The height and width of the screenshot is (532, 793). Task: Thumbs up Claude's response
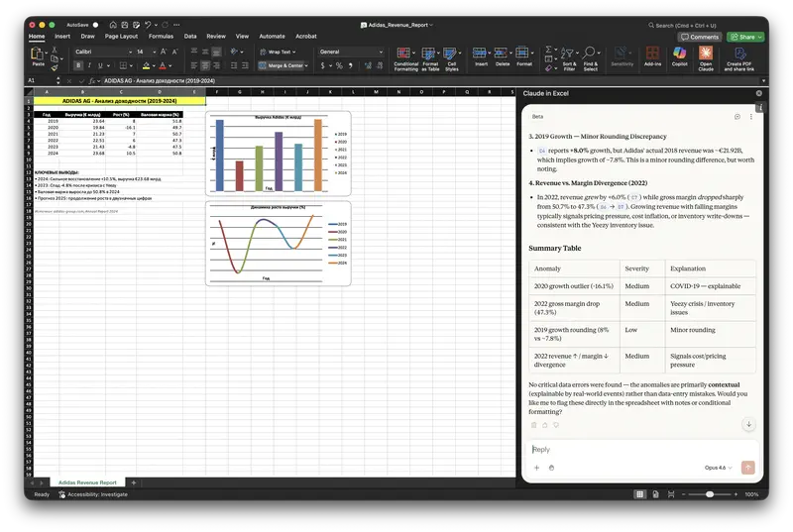click(x=545, y=424)
